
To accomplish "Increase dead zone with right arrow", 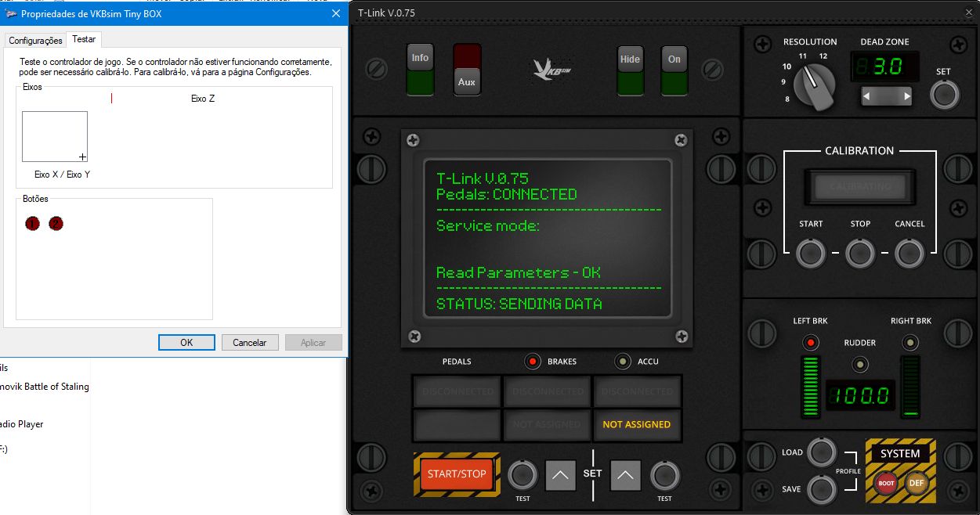I will point(906,97).
